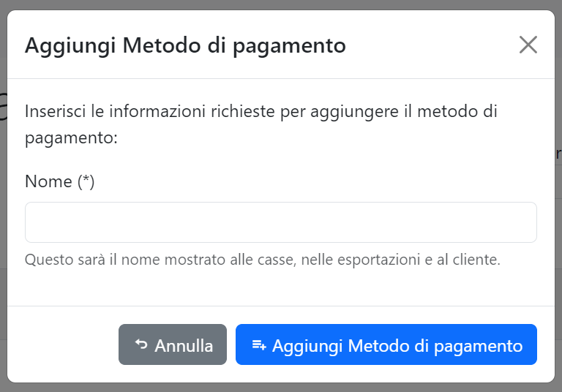Click the undo arrow icon in Annulla
Image resolution: width=562 pixels, height=392 pixels.
(x=141, y=344)
